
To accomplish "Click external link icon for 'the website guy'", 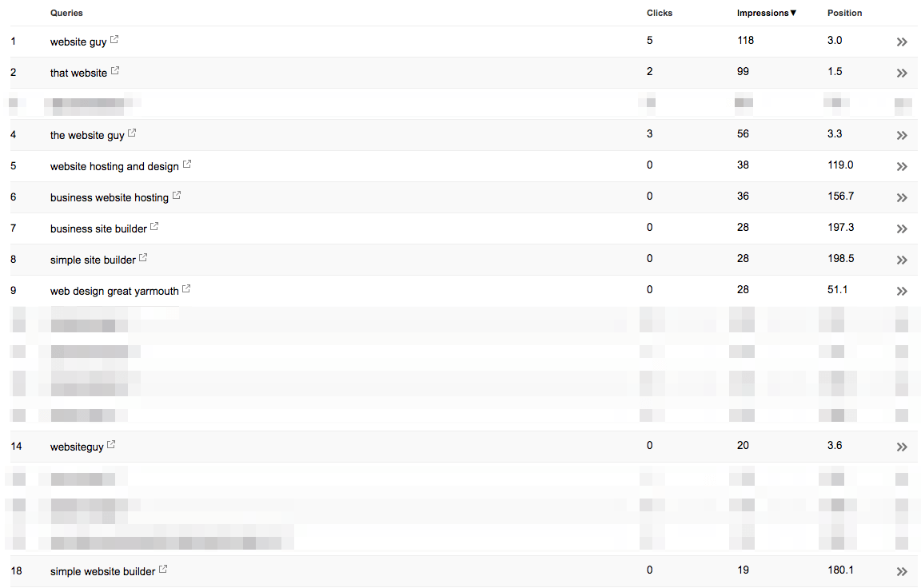I will pyautogui.click(x=132, y=133).
